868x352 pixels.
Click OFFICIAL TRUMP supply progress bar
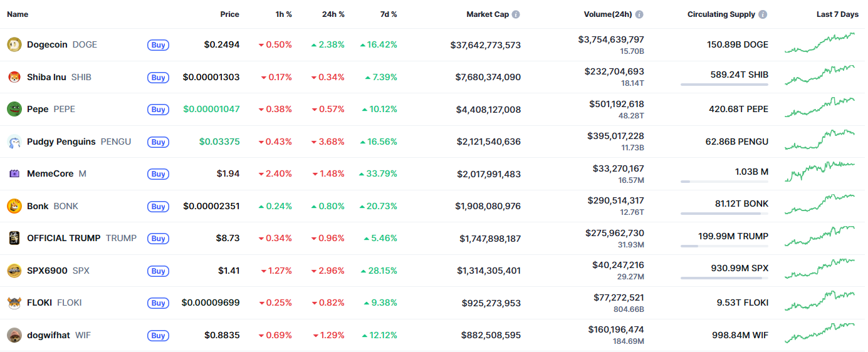724,246
